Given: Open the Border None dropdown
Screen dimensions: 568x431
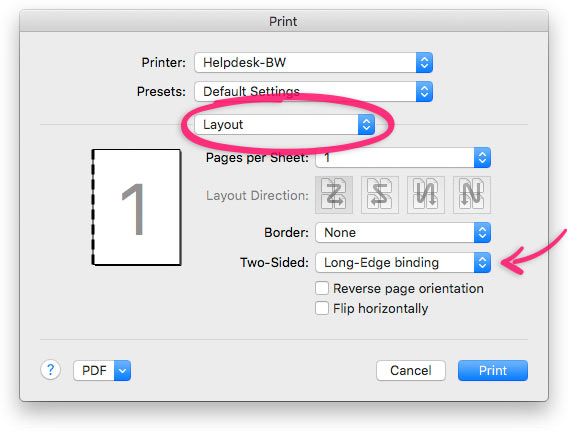Looking at the screenshot, I should click(403, 233).
